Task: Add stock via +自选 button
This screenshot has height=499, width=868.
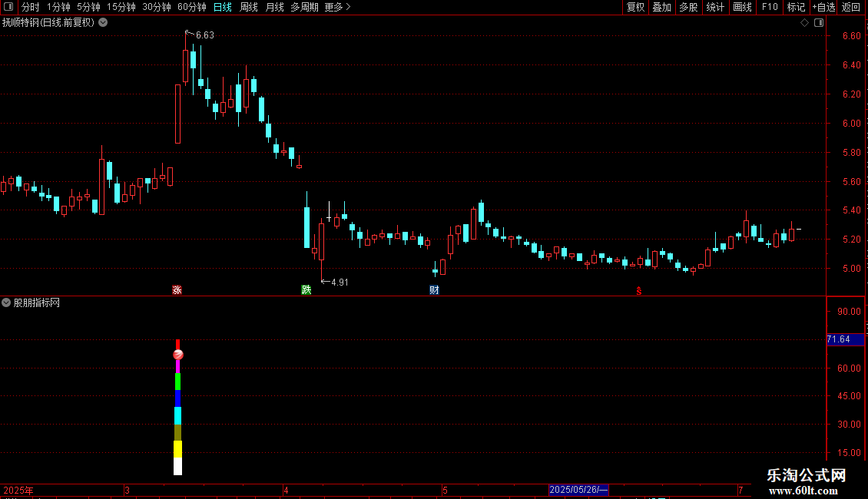Action: point(823,7)
